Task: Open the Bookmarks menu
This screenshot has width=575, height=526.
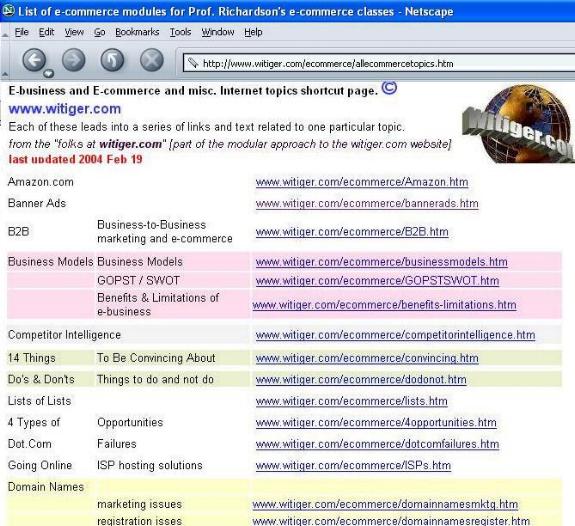Action: coord(137,32)
